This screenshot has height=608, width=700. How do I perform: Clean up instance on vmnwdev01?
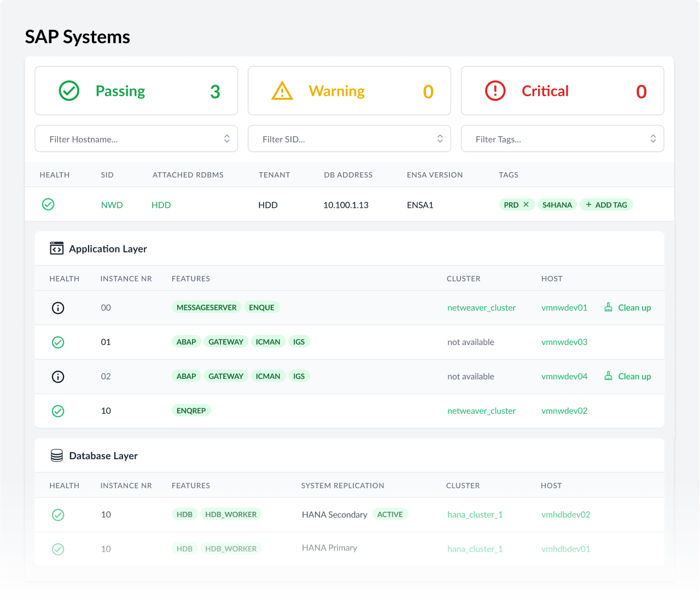point(628,307)
